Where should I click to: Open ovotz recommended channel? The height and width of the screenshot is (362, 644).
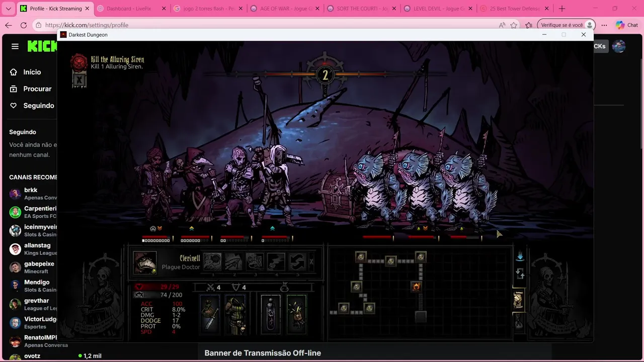(x=32, y=356)
